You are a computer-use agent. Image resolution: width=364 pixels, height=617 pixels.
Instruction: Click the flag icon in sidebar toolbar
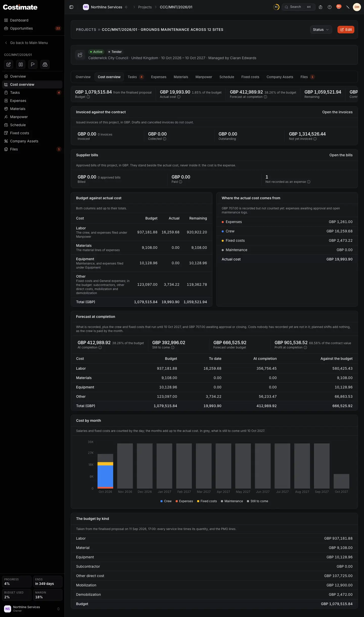(33, 64)
